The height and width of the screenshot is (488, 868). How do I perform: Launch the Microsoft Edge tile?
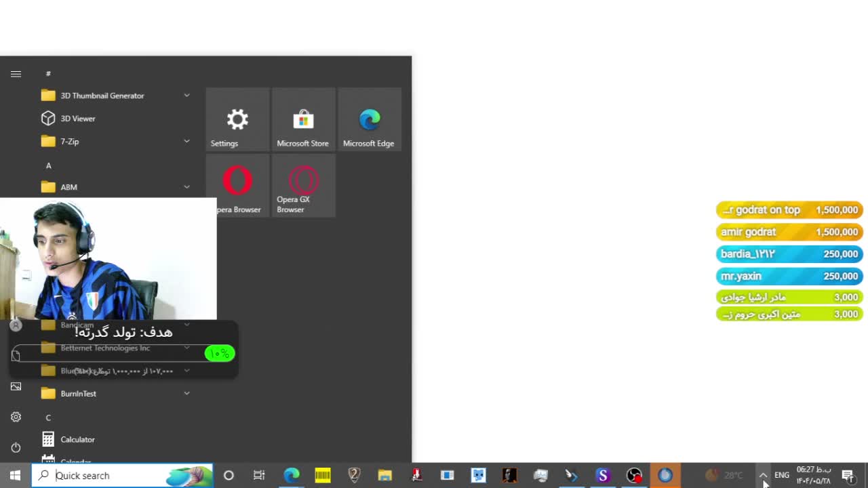370,119
